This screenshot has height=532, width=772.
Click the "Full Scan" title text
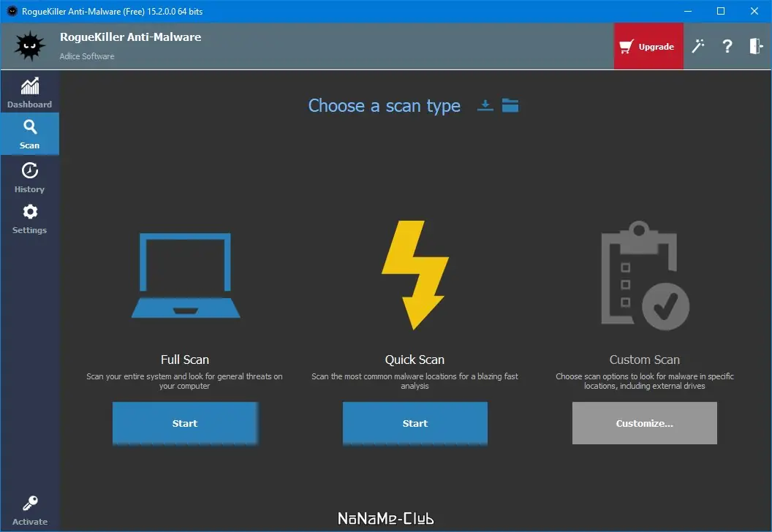click(x=185, y=360)
